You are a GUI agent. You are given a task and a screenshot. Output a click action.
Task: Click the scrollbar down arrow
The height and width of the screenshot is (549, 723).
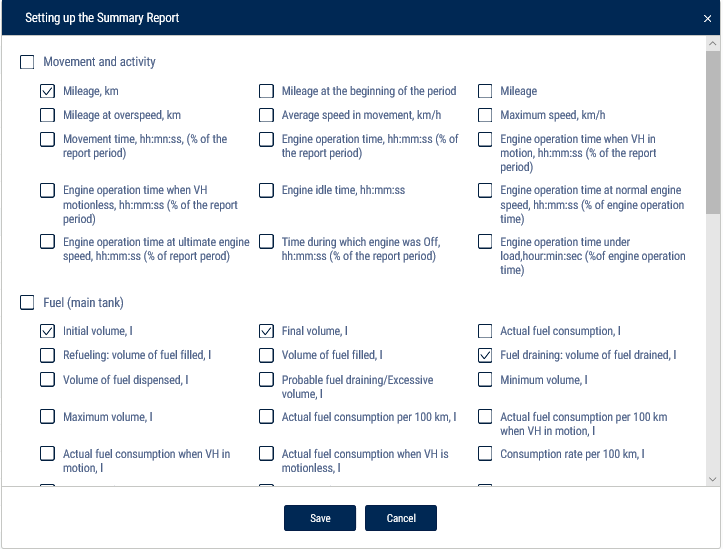click(712, 479)
